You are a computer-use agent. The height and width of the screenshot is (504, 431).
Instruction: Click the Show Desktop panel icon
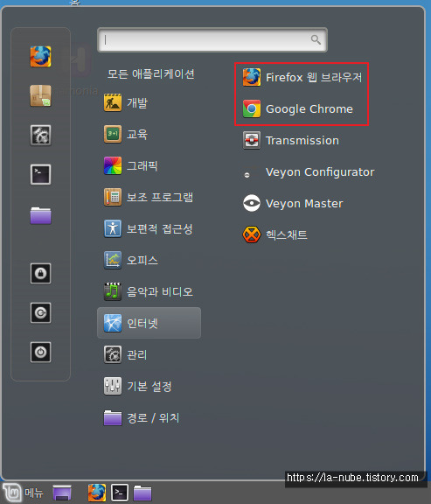(62, 493)
